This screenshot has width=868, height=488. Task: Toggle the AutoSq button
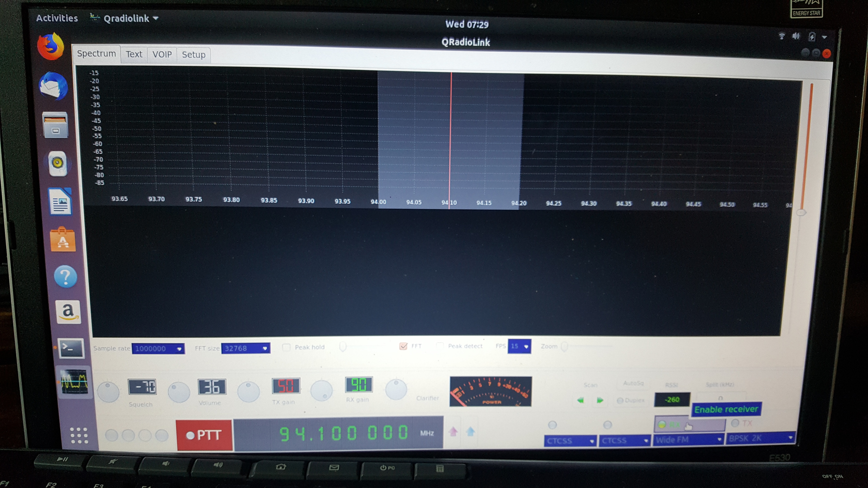(633, 383)
